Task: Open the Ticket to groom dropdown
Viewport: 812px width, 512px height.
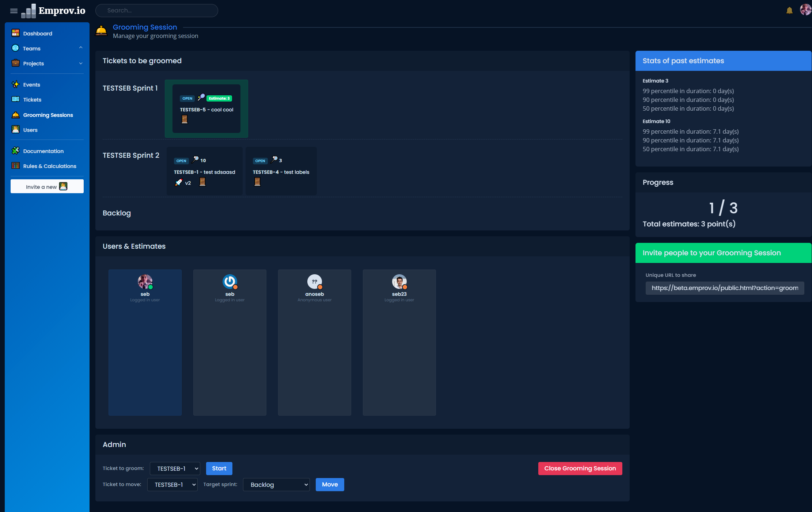Action: pyautogui.click(x=175, y=469)
